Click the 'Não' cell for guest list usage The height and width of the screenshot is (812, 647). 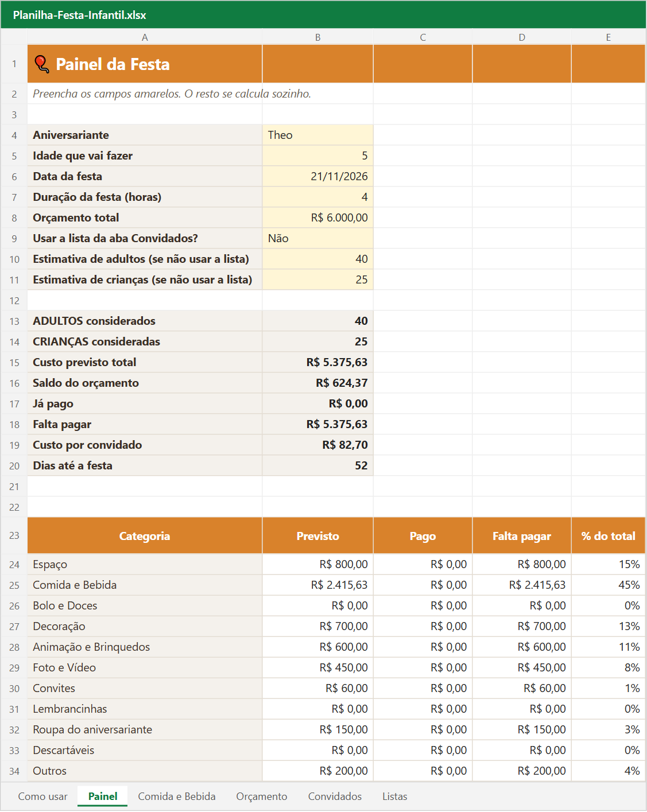point(317,238)
